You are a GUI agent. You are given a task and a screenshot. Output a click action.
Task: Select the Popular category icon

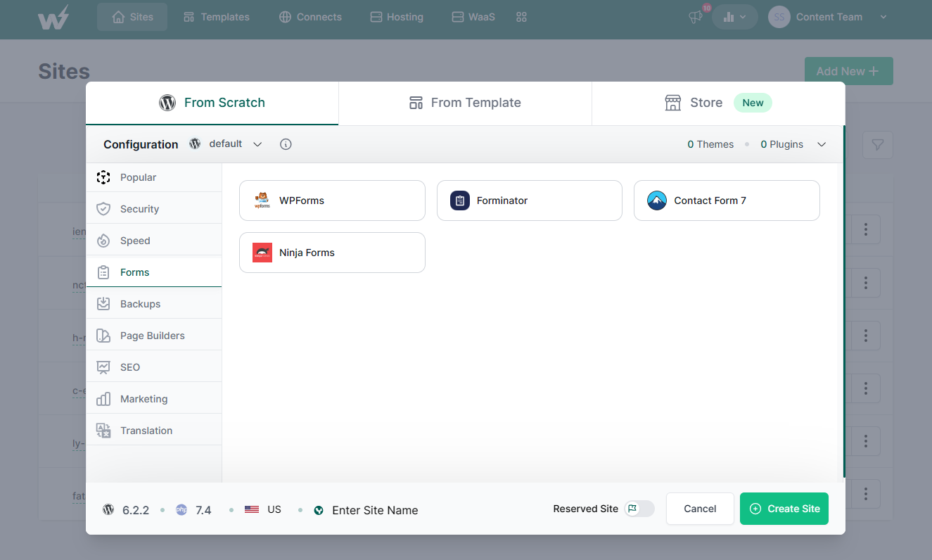coord(103,177)
